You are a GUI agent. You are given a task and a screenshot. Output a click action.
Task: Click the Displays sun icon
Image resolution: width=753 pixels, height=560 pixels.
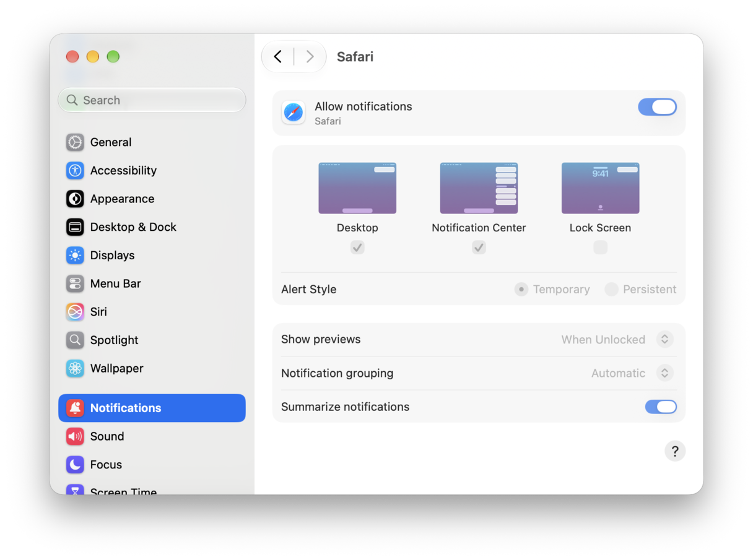[75, 255]
